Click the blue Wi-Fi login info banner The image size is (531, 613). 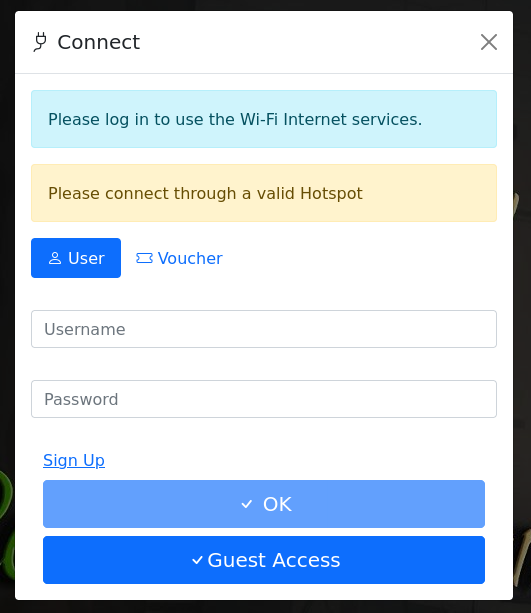coord(264,119)
